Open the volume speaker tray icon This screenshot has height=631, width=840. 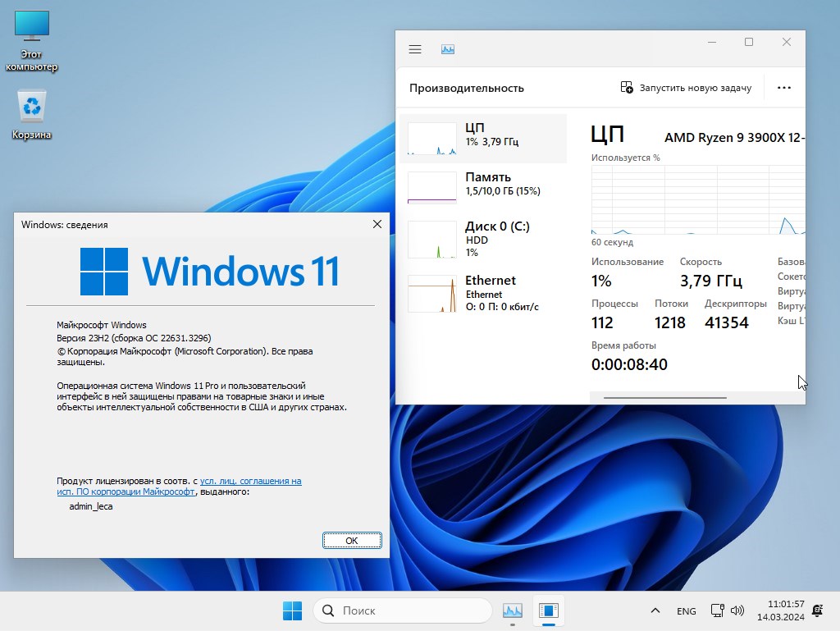click(737, 610)
